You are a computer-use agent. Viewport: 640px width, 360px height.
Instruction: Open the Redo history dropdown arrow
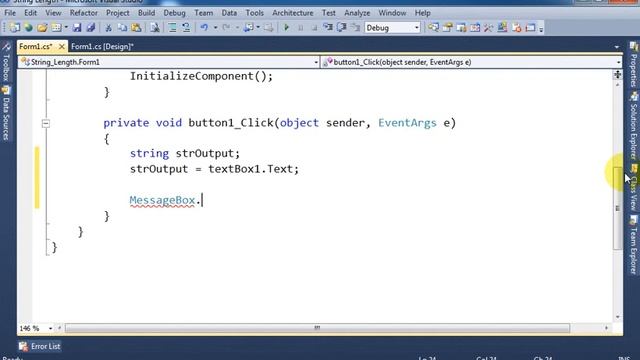click(237, 28)
